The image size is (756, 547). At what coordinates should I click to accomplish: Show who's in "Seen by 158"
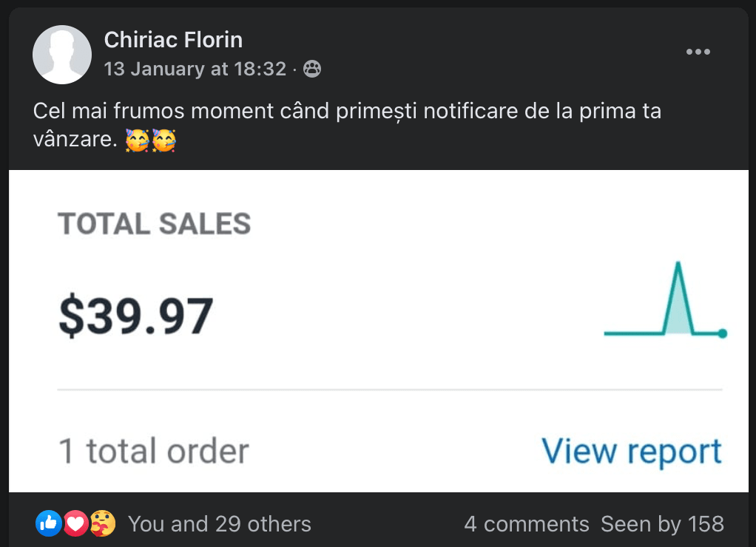pos(662,524)
